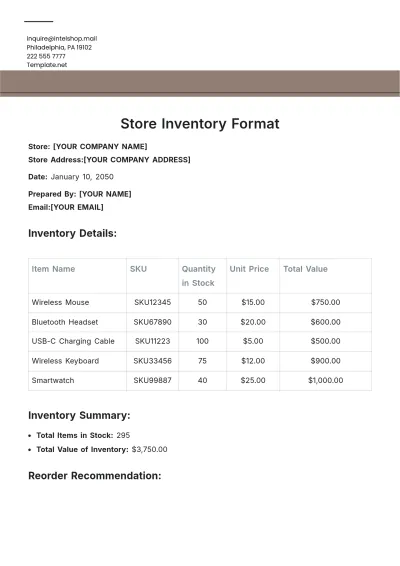Select the Reorder Recommendation heading
This screenshot has height=566, width=400.
coord(95,476)
